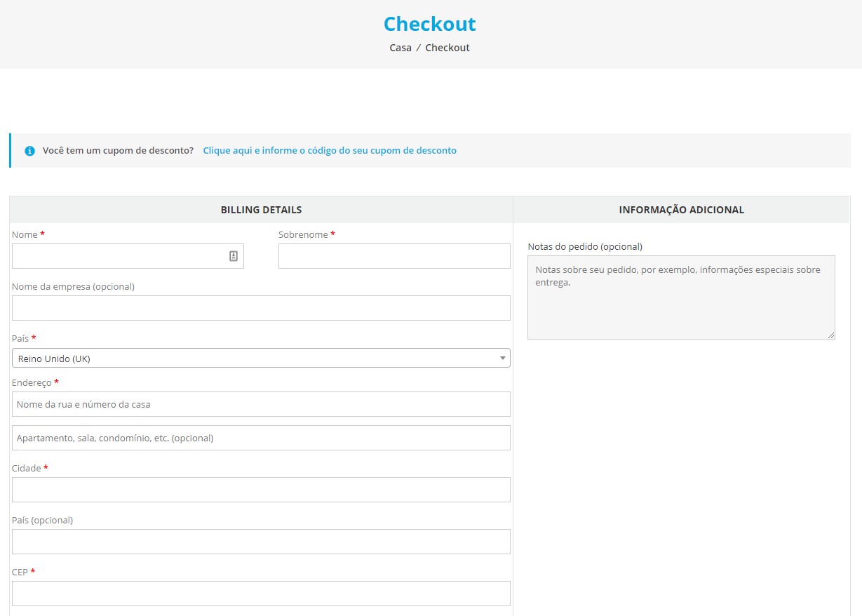Open the coupon code link

click(330, 151)
